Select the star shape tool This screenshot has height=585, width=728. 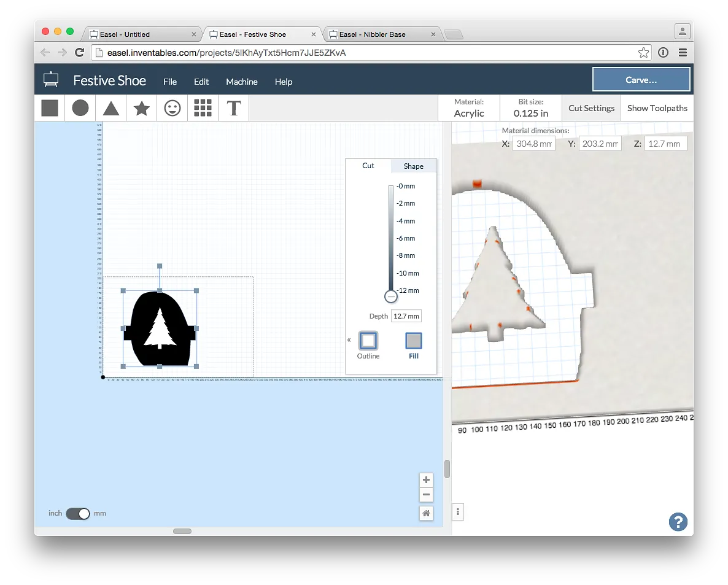(142, 108)
